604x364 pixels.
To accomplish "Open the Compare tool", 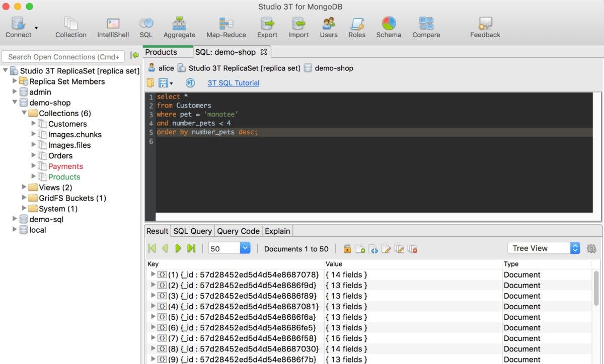I will [x=426, y=26].
